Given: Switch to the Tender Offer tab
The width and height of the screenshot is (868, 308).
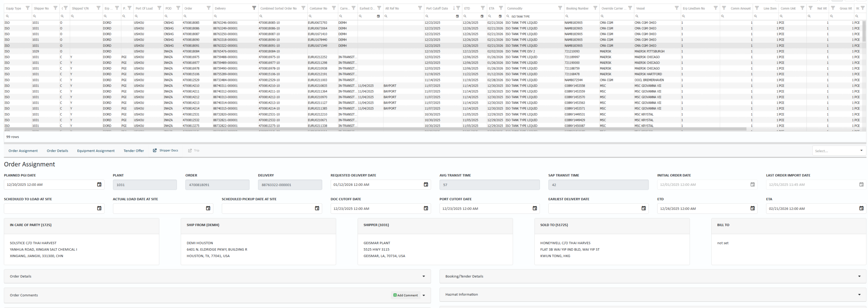Looking at the screenshot, I should [x=134, y=151].
